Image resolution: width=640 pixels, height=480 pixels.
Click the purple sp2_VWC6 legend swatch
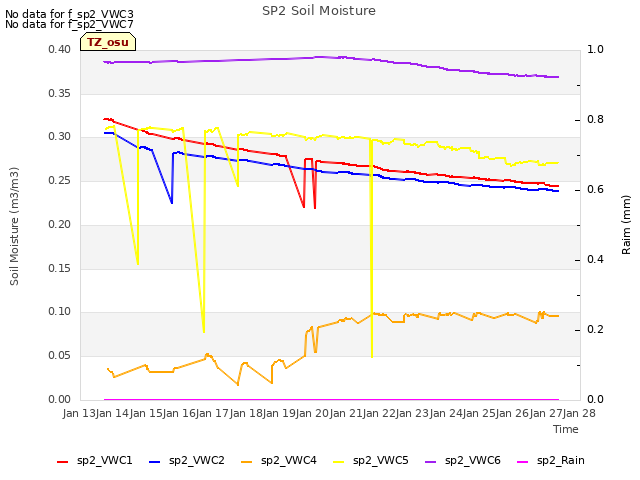[x=431, y=462]
